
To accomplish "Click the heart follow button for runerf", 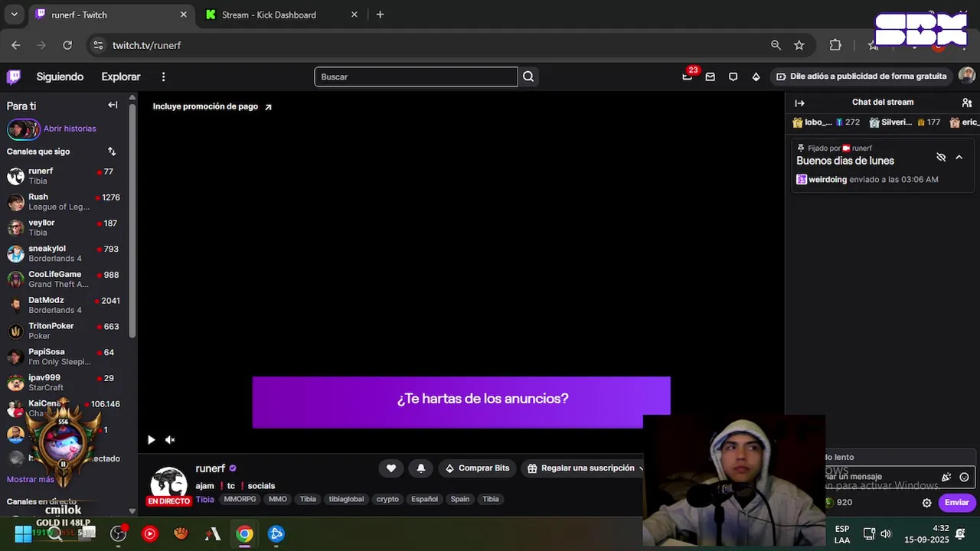I will (391, 468).
